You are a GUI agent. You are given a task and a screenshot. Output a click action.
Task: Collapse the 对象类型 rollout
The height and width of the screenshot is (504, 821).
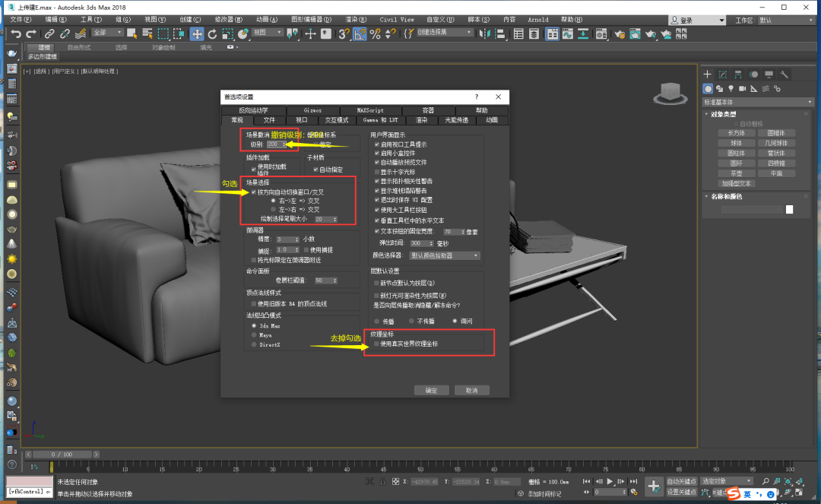click(x=723, y=114)
